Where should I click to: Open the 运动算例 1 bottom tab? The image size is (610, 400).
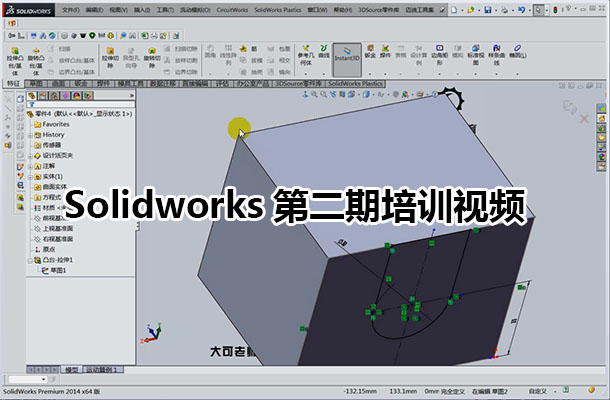[103, 370]
